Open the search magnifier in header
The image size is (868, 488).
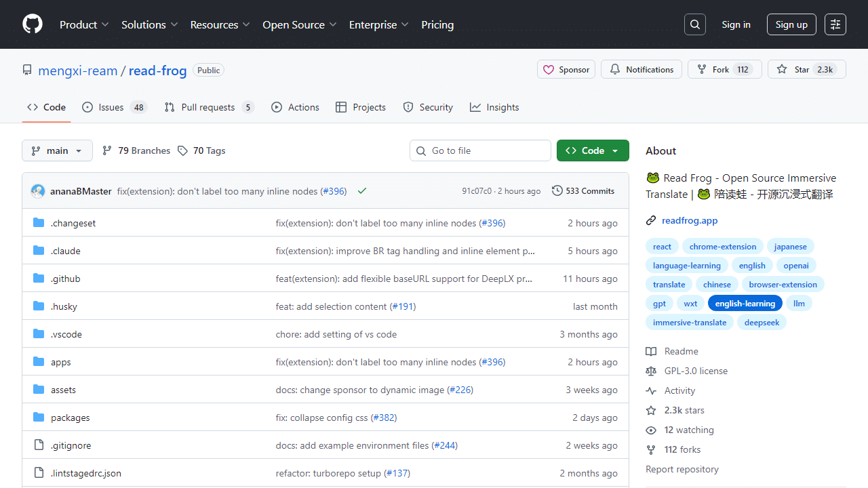[695, 24]
